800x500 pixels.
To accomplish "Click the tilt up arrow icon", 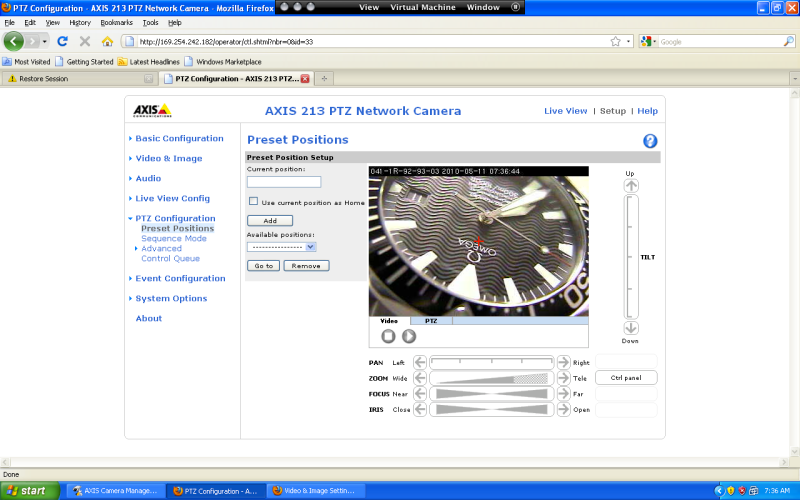I will click(x=631, y=186).
